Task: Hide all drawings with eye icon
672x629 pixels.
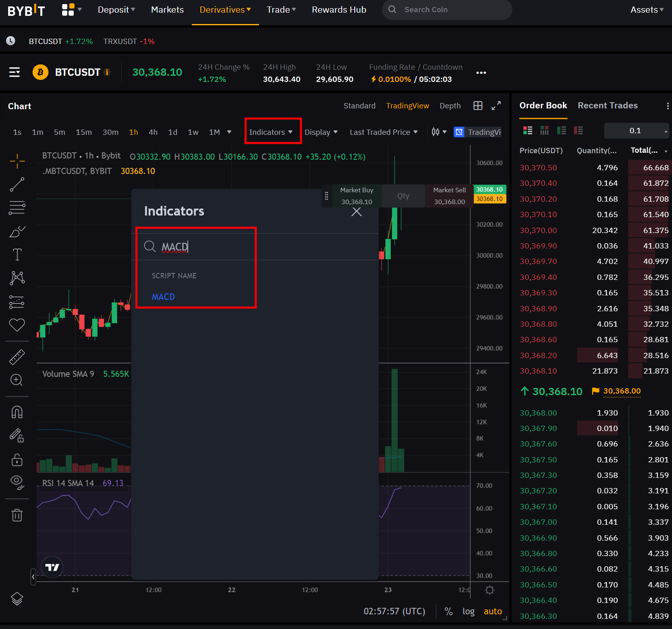Action: 17,482
